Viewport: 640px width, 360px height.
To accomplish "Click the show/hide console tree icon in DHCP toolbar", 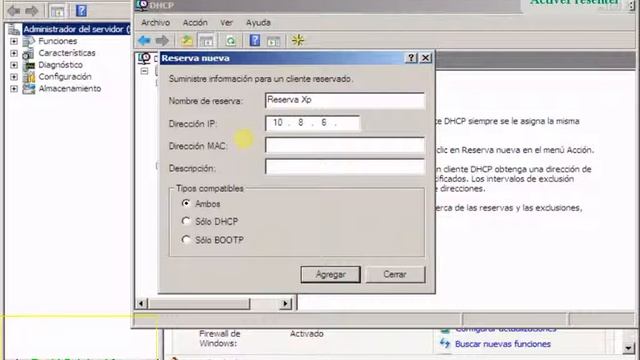I will pos(206,40).
